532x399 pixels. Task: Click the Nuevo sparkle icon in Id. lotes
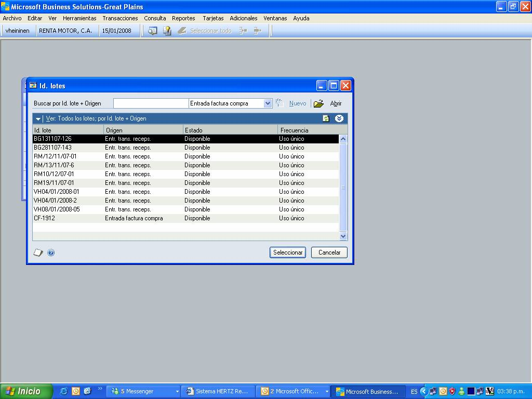(279, 103)
